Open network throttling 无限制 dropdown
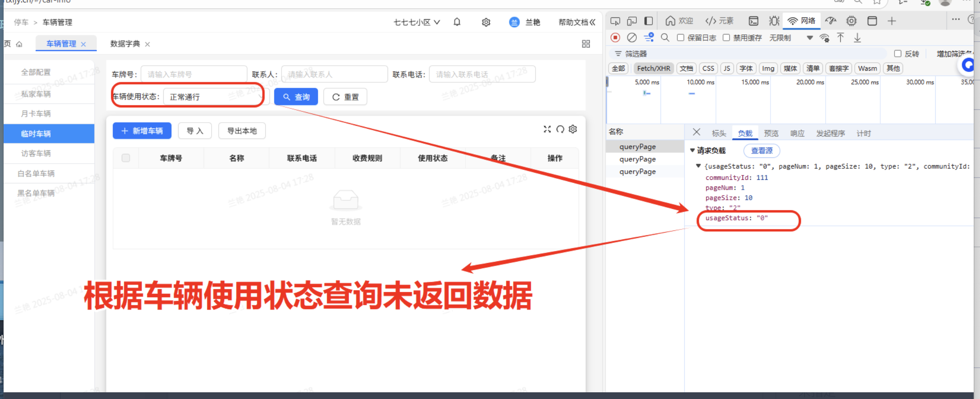This screenshot has height=399, width=980. [791, 38]
